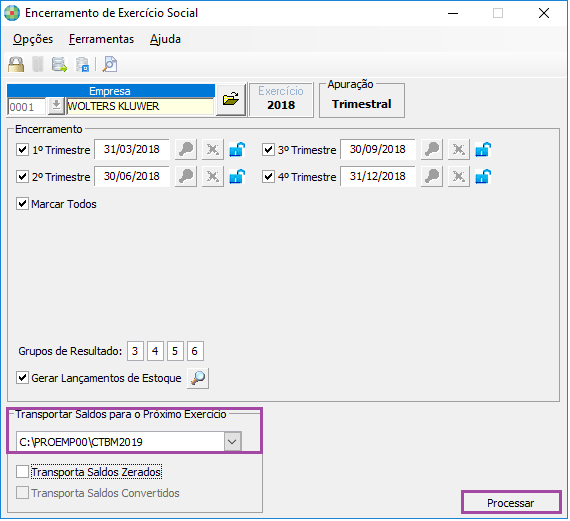Click the magnifier next to Gerar Lançamentos de Estoque

point(198,378)
